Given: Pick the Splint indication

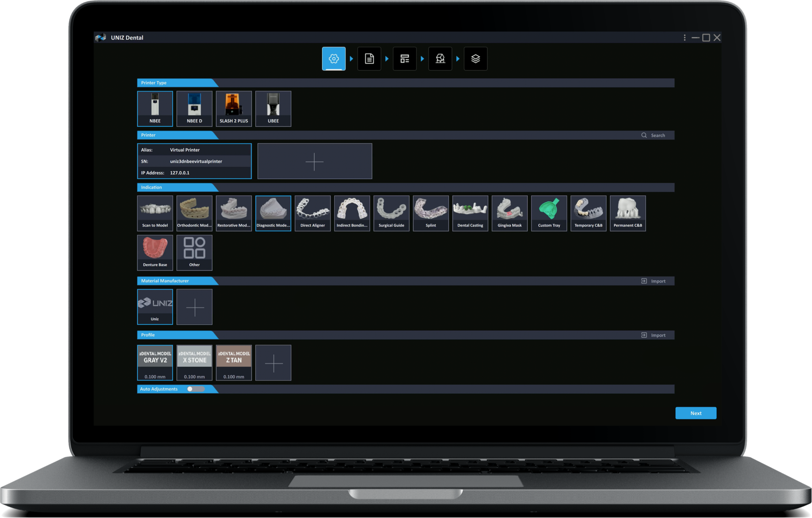Looking at the screenshot, I should [431, 213].
